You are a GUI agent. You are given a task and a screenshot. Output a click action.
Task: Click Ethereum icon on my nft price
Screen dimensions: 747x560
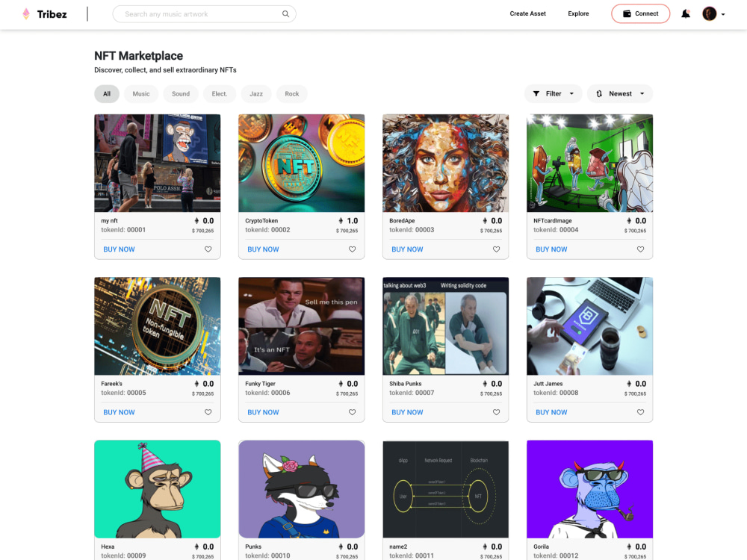(x=196, y=221)
